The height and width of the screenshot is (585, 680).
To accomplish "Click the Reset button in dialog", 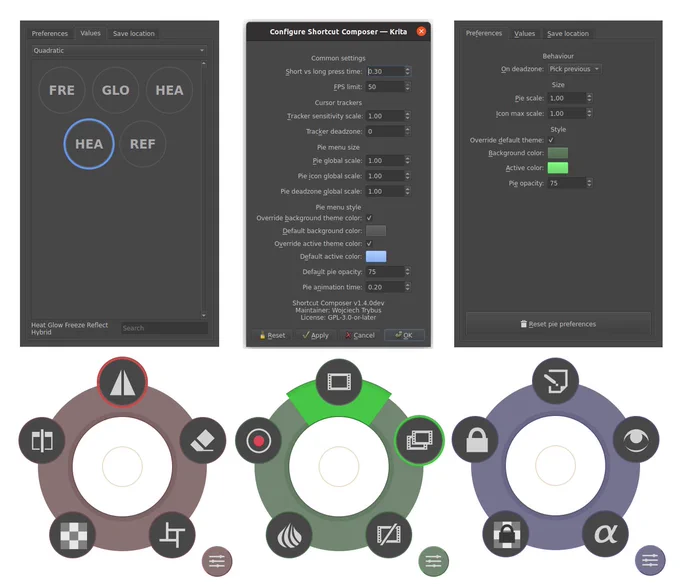I will point(272,335).
